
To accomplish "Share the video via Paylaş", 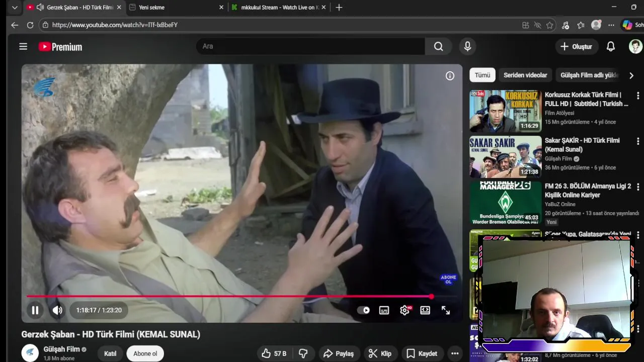I will [339, 353].
